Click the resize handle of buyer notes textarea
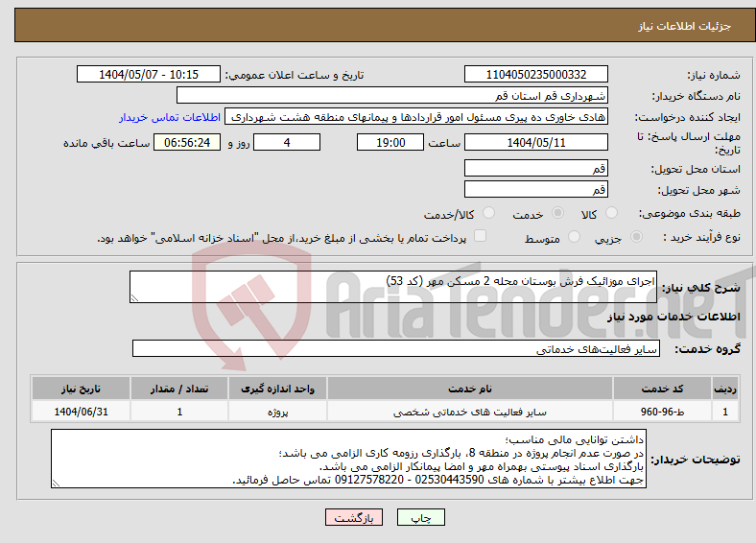Viewport: 756px width, 543px height. 56,484
